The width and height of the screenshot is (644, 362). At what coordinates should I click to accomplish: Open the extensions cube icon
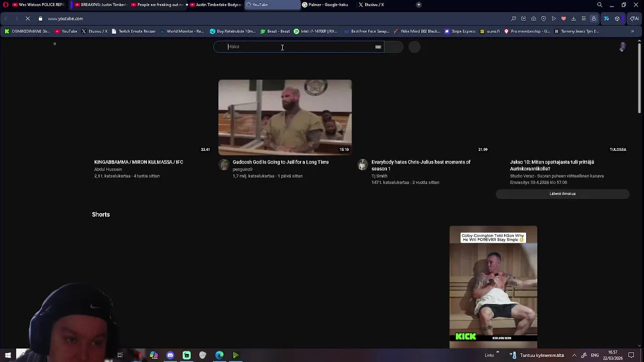[x=617, y=19]
